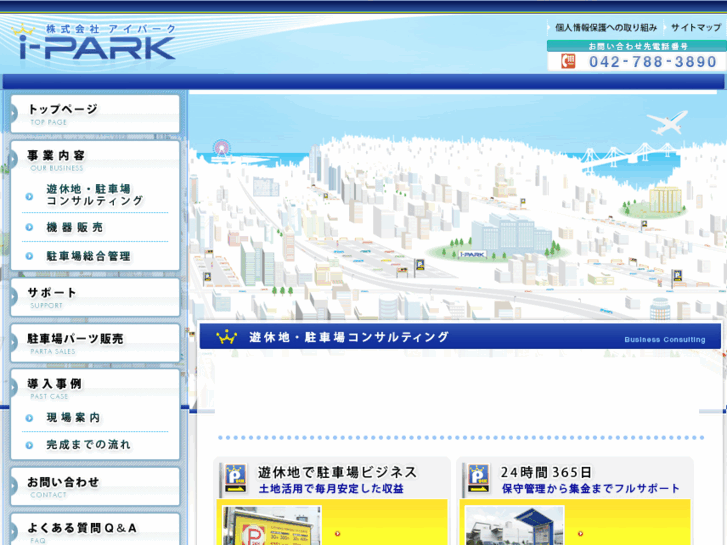Select 機器販売 submenu link
The width and height of the screenshot is (727, 545).
[x=74, y=227]
